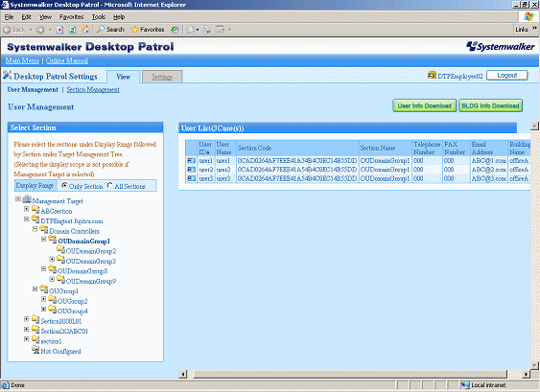The image size is (540, 392).
Task: Select the Only Section radio button
Action: click(64, 186)
